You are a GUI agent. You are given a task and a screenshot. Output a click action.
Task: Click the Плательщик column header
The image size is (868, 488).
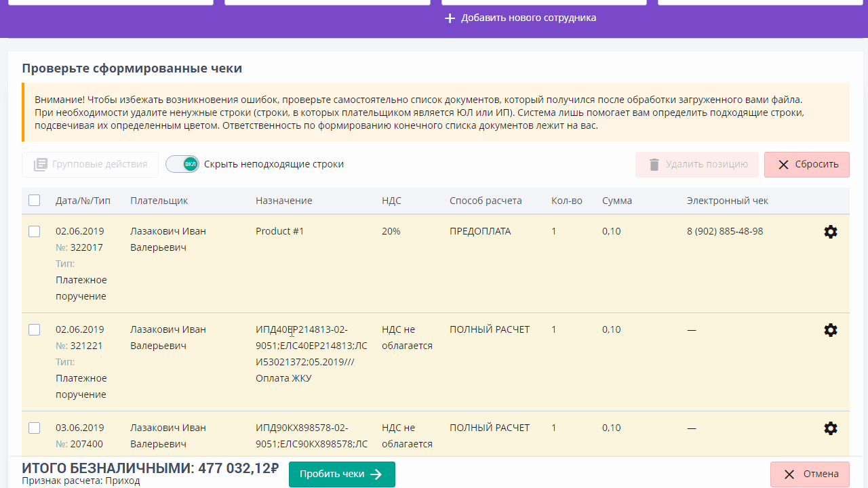point(159,201)
